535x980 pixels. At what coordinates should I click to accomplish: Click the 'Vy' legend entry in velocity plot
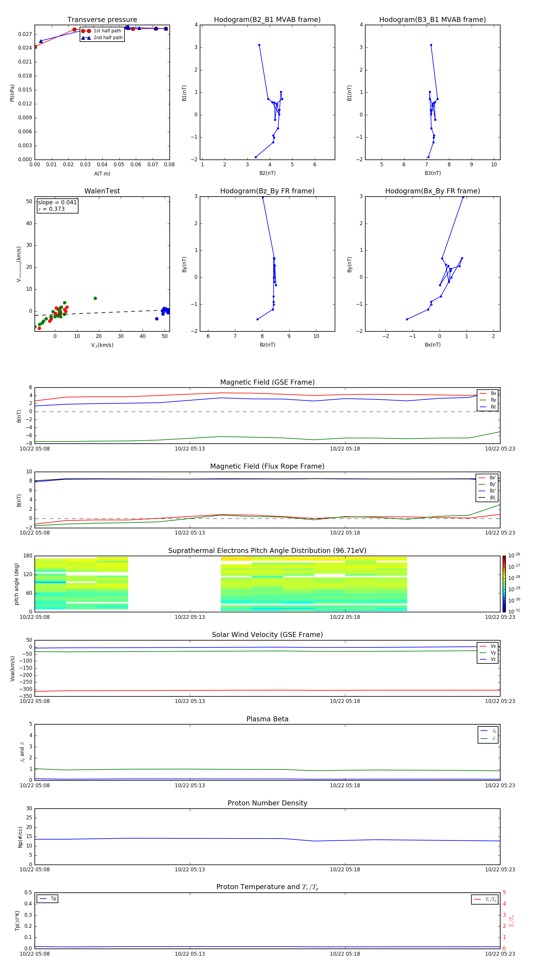tap(488, 652)
